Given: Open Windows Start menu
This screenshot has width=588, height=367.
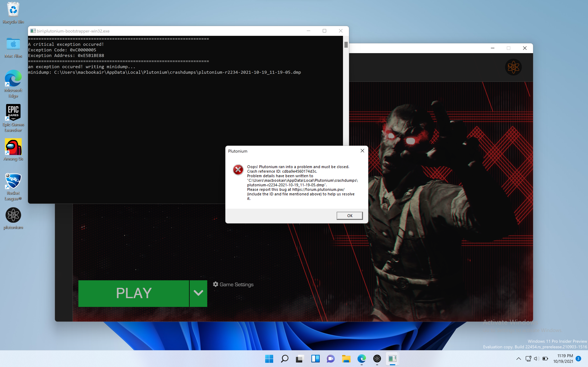Looking at the screenshot, I should point(269,358).
